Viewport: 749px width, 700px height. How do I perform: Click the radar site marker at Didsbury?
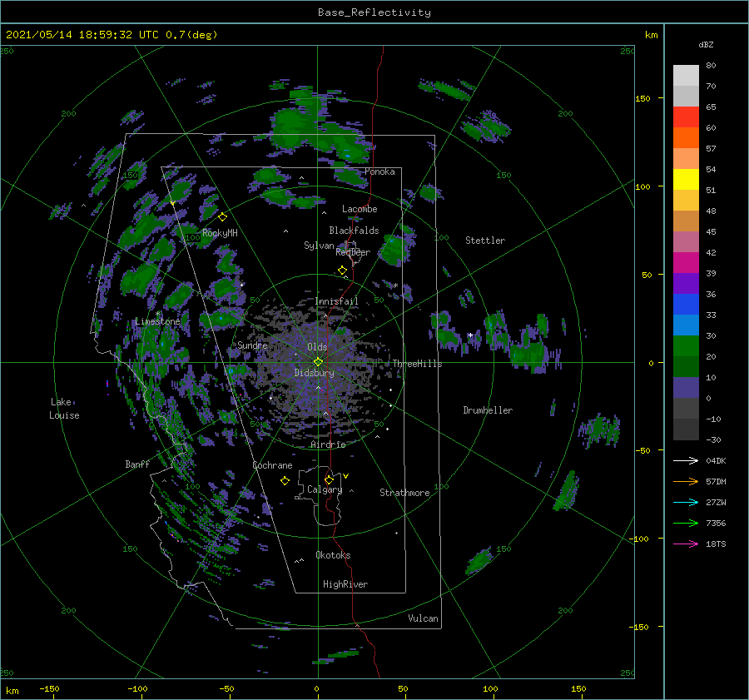(318, 362)
